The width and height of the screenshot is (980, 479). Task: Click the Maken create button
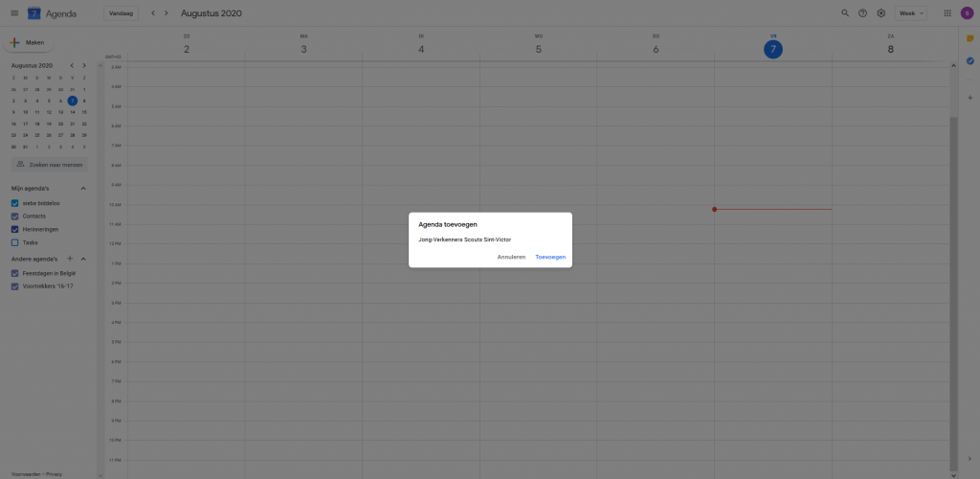30,42
